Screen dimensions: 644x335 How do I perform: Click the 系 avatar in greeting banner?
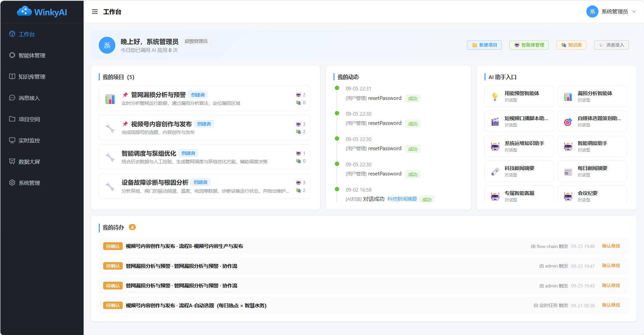pyautogui.click(x=107, y=45)
